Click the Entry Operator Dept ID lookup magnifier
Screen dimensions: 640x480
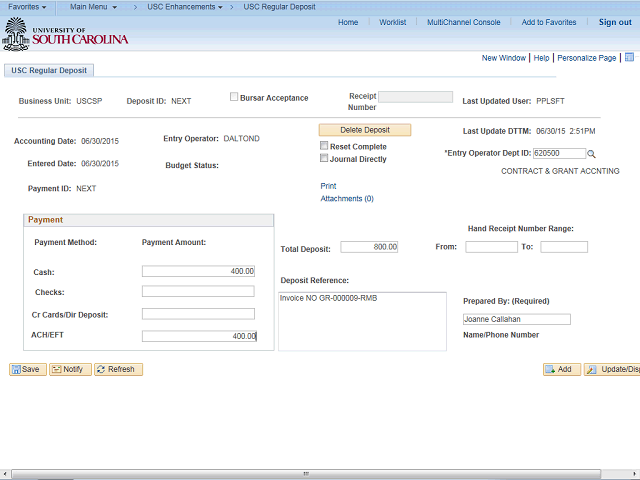click(591, 154)
